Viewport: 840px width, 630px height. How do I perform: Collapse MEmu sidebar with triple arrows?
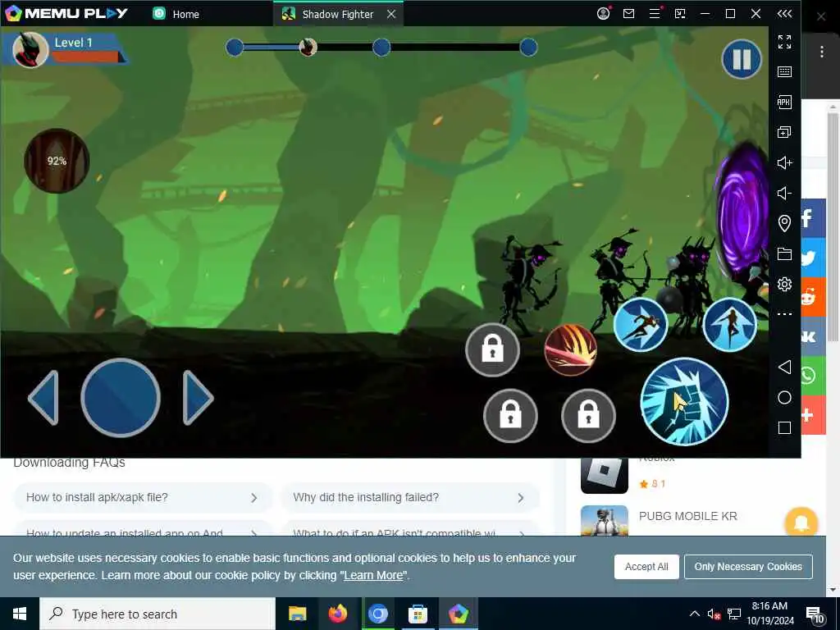point(784,13)
